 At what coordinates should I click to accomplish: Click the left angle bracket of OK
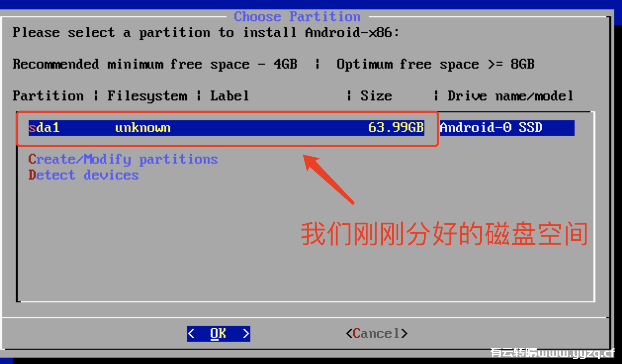pos(191,334)
